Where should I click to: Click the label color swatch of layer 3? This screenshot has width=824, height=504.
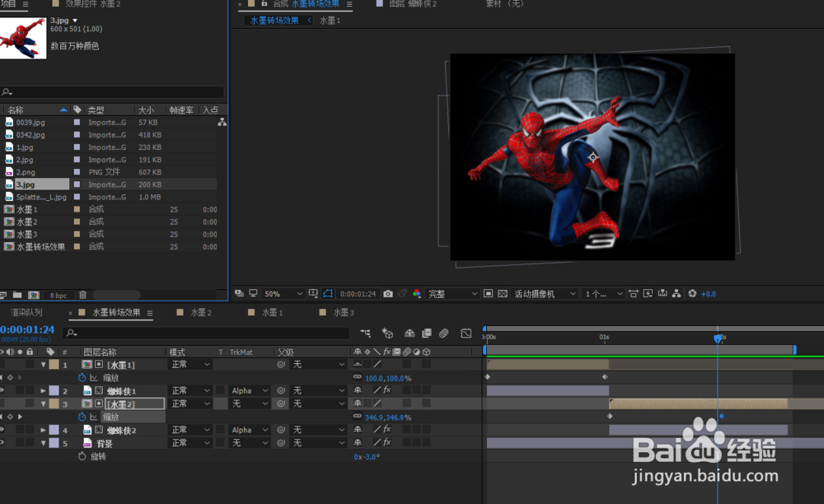(54, 404)
